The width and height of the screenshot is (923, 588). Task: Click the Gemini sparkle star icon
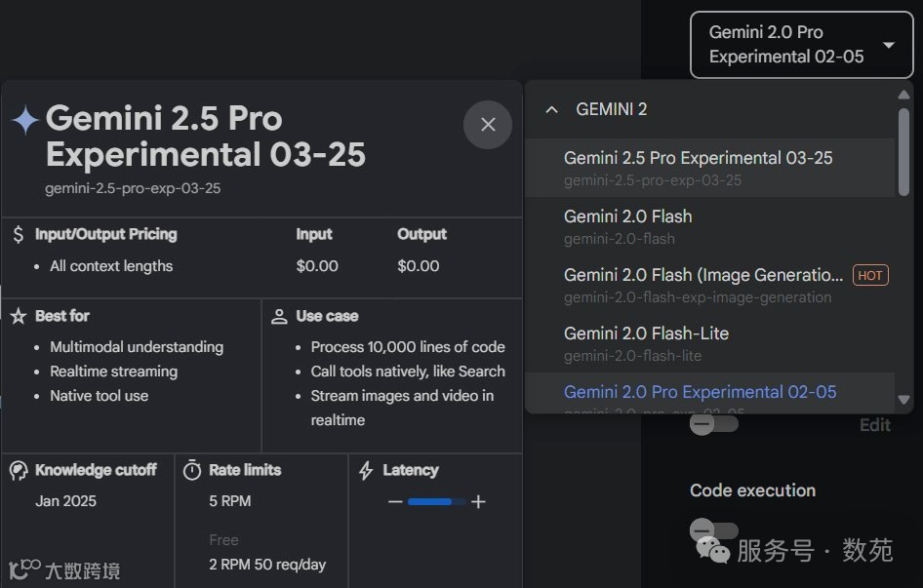point(25,120)
